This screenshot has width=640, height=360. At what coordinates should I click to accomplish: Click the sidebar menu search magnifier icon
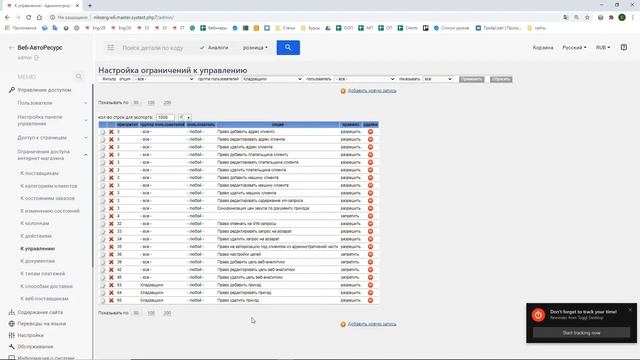click(79, 76)
